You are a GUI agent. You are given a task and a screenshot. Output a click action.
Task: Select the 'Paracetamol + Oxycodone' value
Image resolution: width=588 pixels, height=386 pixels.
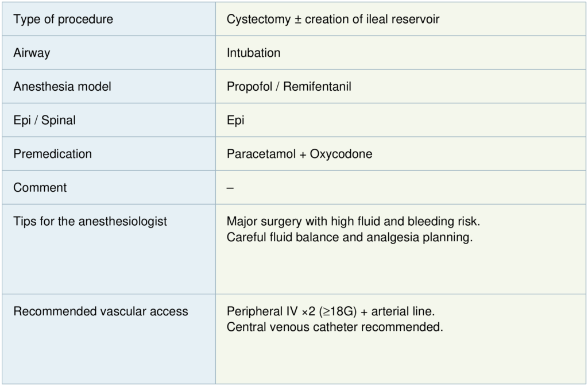click(299, 154)
